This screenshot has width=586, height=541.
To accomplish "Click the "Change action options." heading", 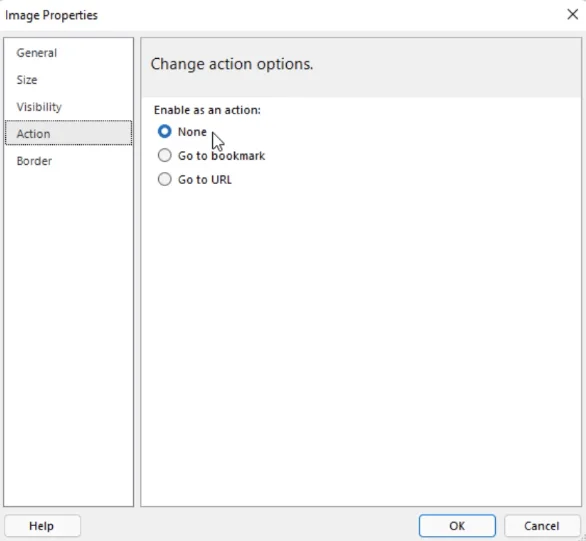I will pos(232,64).
